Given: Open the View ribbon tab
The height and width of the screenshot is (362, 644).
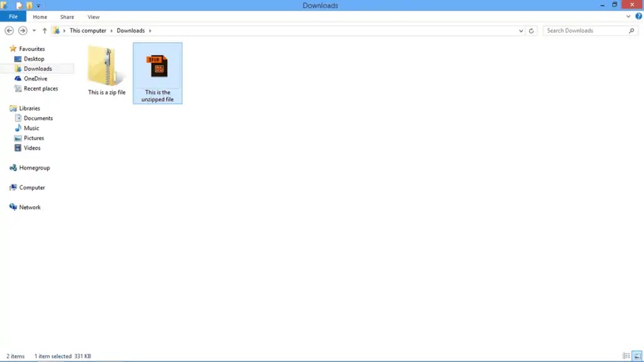Looking at the screenshot, I should 94,16.
